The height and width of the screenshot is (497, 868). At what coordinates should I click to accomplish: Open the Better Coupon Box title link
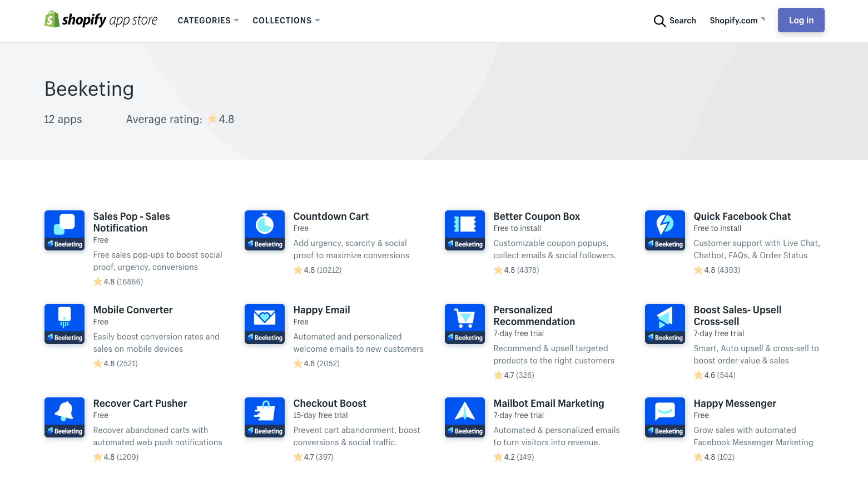pos(537,216)
